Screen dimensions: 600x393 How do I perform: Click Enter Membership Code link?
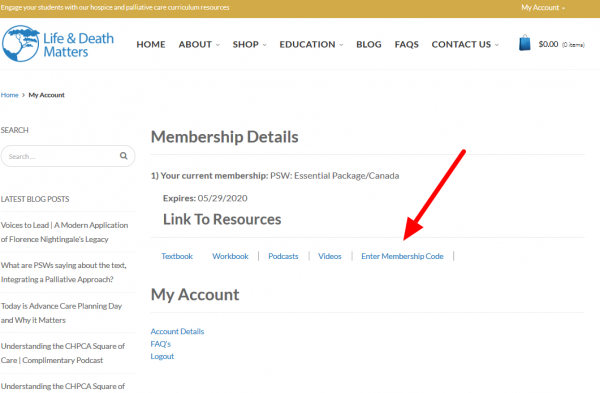click(402, 256)
